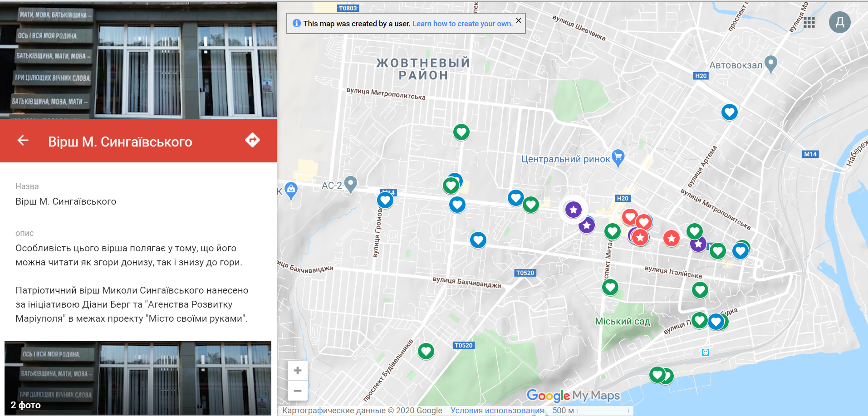Select the Центральний ринок shopping marker
Viewport: 868px width, 416px height.
[618, 157]
